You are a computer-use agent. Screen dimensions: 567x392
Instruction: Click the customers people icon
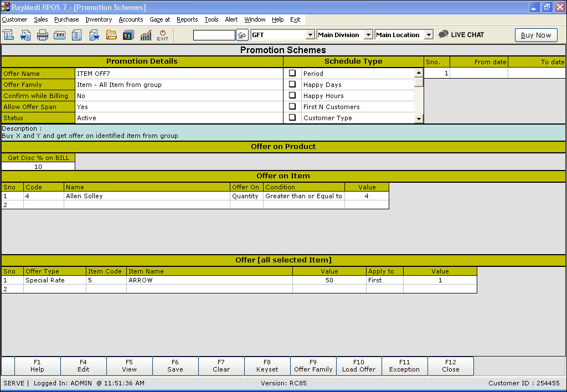coord(128,35)
